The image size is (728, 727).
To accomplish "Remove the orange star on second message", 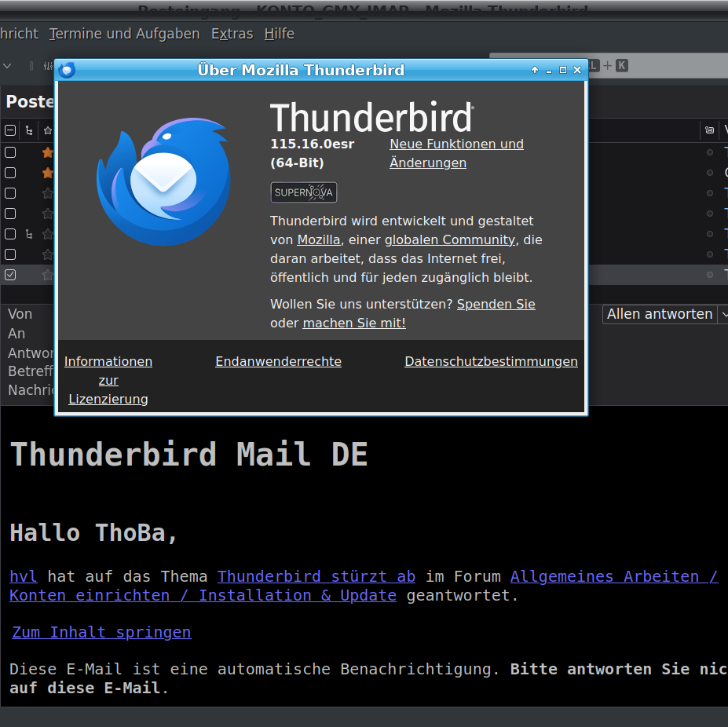I will tap(48, 173).
